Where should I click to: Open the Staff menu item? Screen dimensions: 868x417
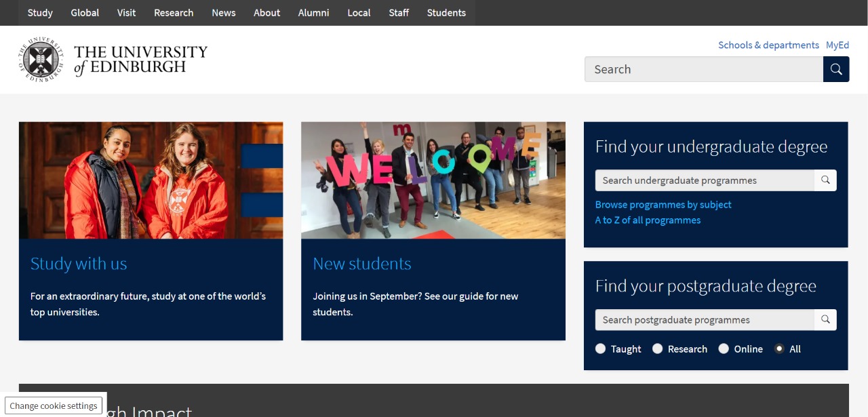(399, 13)
